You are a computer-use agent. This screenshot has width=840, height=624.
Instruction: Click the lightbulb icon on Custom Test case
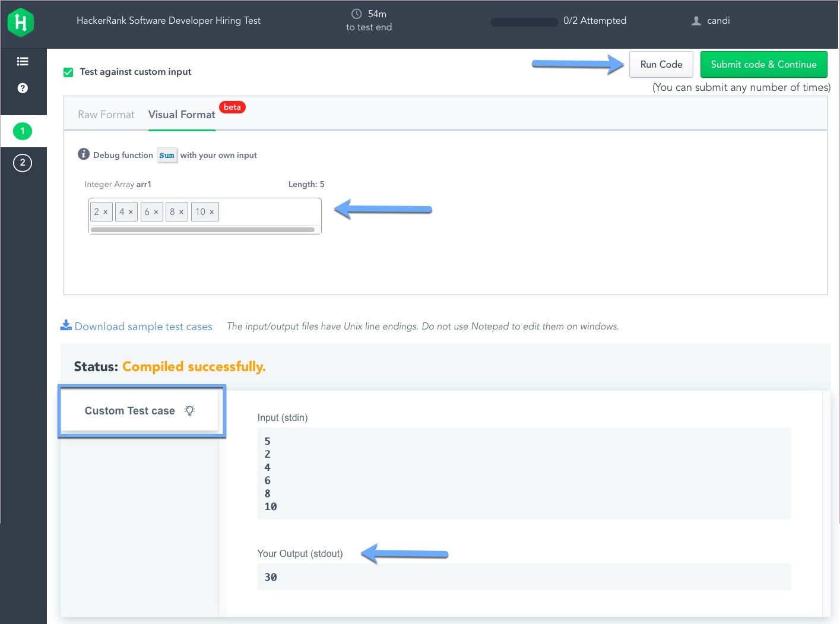(x=190, y=411)
